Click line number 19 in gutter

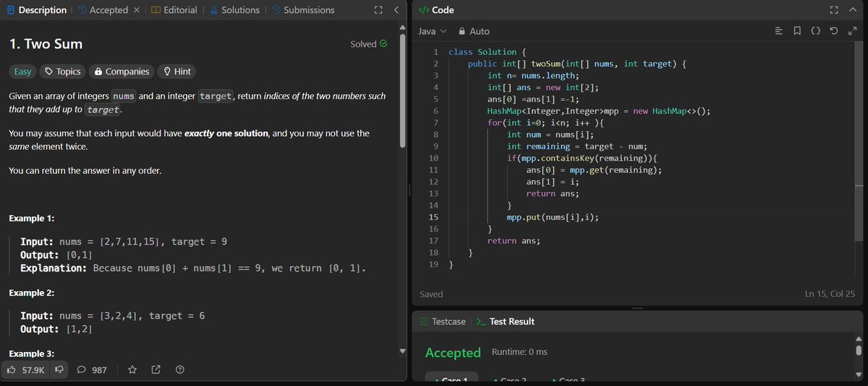[433, 264]
